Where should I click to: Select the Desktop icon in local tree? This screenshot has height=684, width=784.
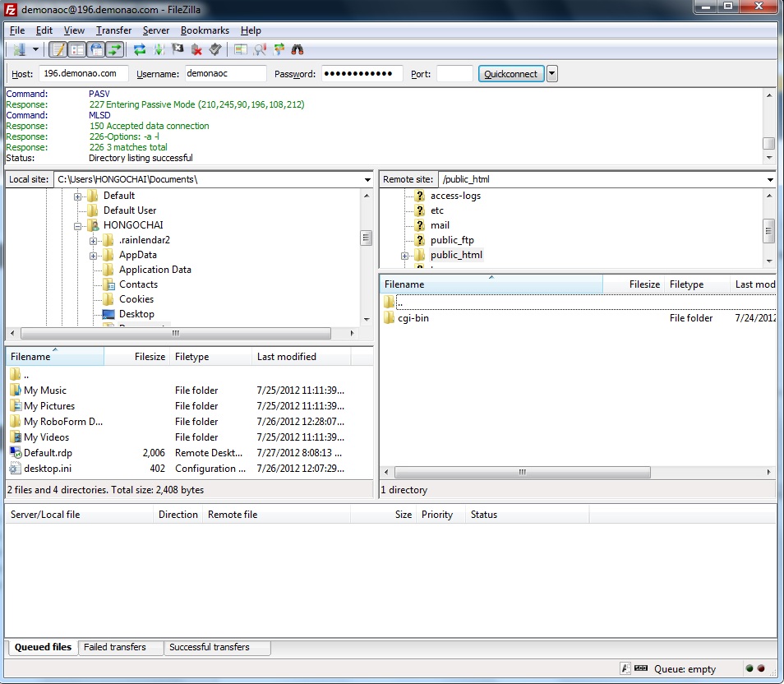[x=108, y=314]
